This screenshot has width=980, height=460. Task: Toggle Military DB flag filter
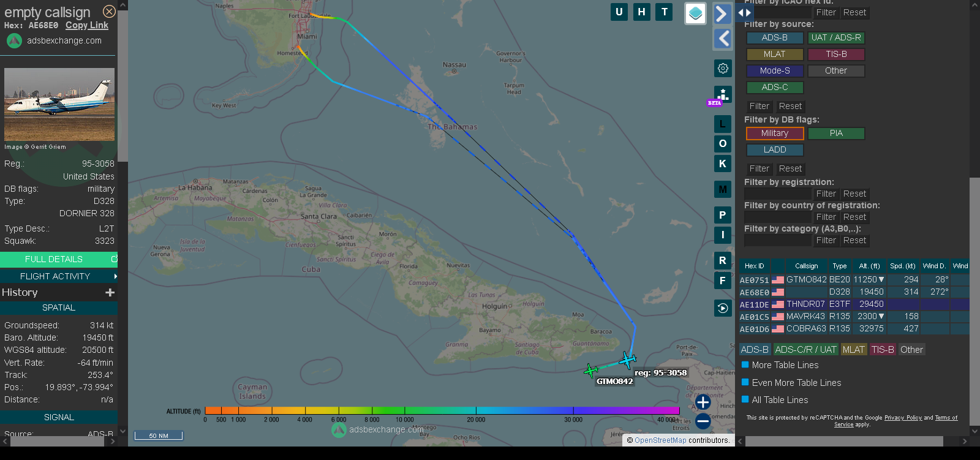775,134
